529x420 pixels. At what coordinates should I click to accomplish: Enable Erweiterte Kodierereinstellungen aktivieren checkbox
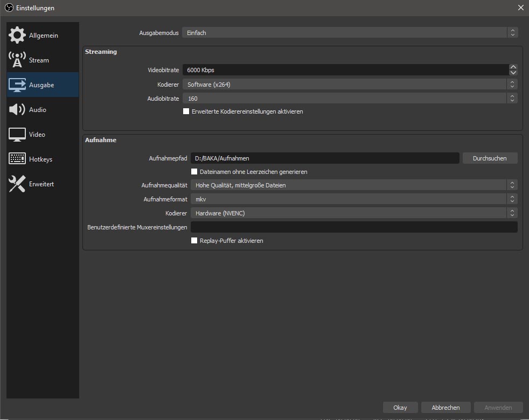pos(186,111)
